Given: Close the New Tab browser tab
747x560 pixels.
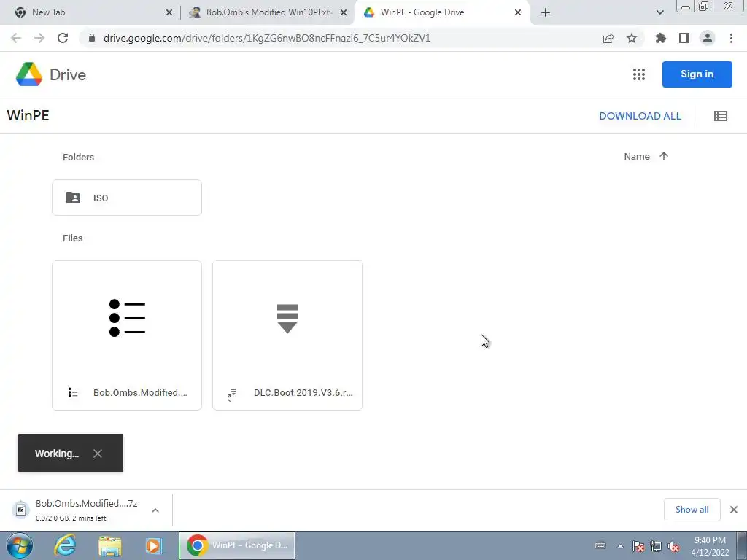Looking at the screenshot, I should (169, 12).
